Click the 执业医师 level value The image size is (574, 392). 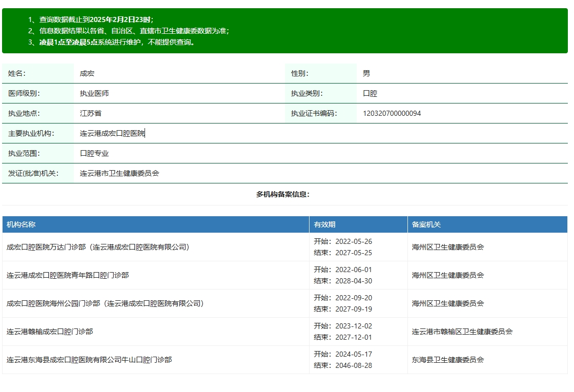[94, 93]
